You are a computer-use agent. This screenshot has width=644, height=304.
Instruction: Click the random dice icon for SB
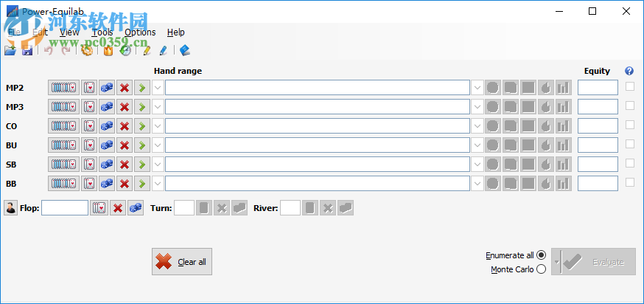coord(107,165)
